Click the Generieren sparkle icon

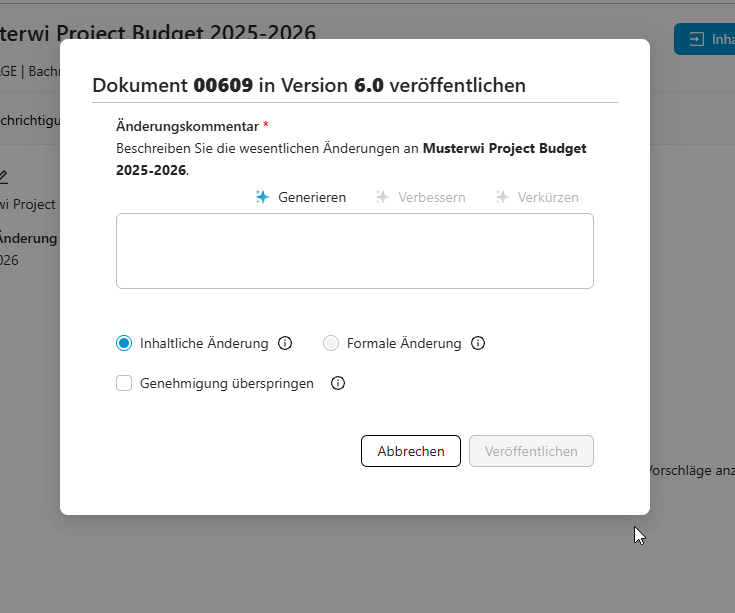(x=262, y=197)
